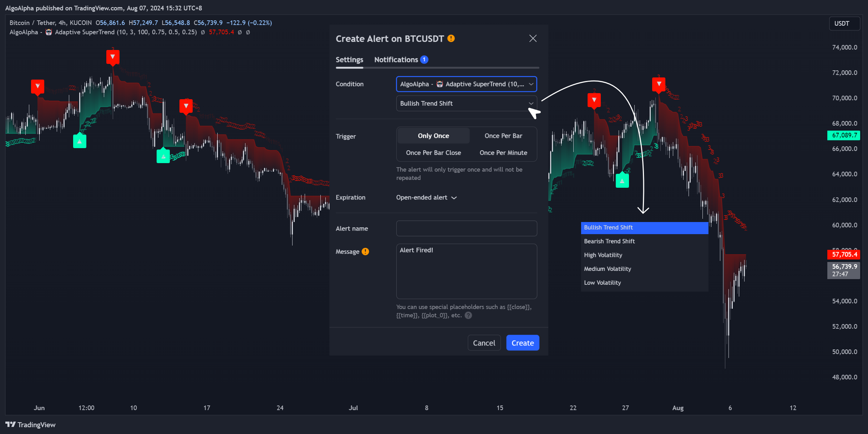The image size is (868, 434).
Task: Close the Create Alert dialog
Action: click(533, 39)
